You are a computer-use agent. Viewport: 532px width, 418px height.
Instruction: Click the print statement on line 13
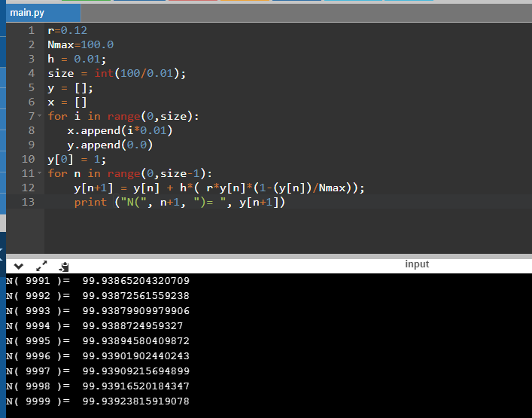180,202
